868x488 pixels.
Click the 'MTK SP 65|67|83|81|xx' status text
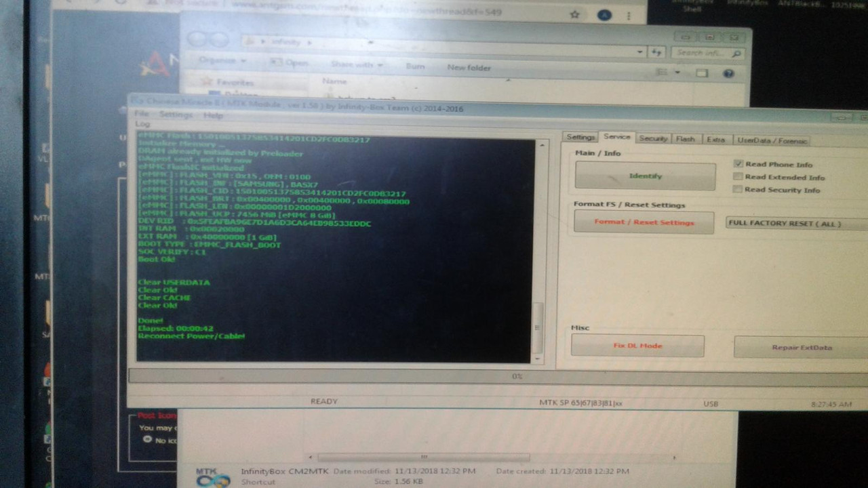coord(580,403)
